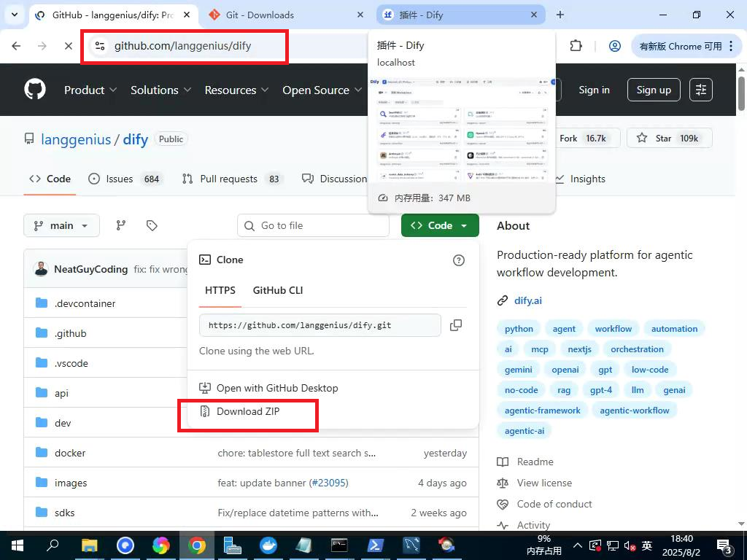The image size is (747, 560).
Task: Open the sdks folder
Action: click(x=64, y=513)
